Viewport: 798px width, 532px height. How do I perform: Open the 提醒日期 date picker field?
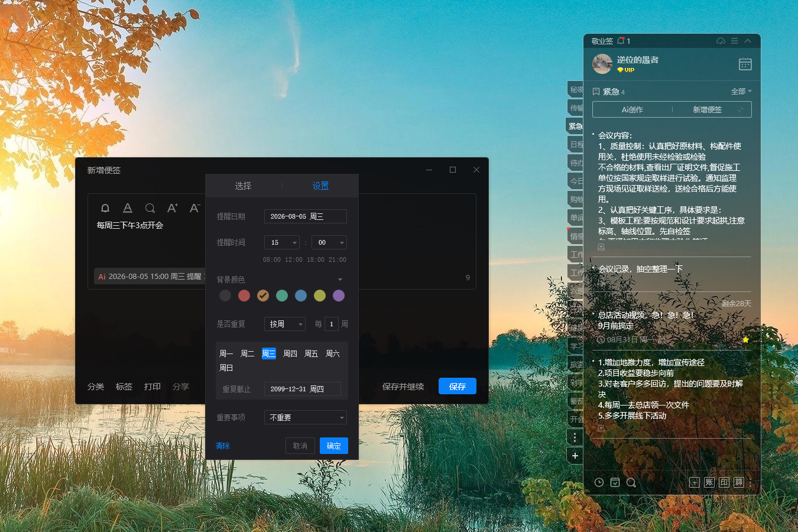pyautogui.click(x=306, y=216)
